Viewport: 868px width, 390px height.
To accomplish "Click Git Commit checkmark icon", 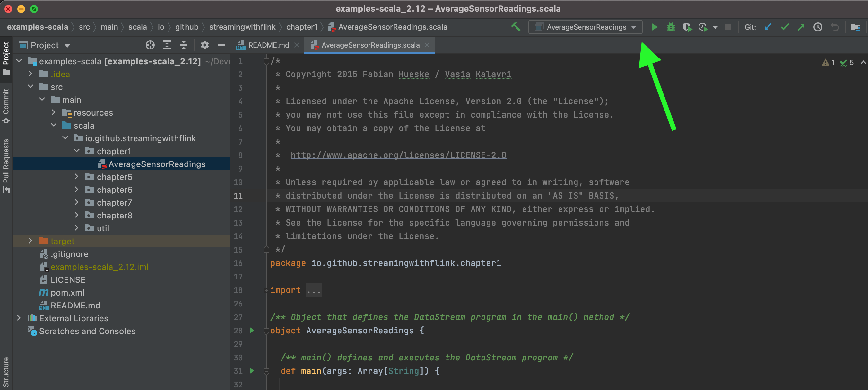I will pyautogui.click(x=785, y=27).
